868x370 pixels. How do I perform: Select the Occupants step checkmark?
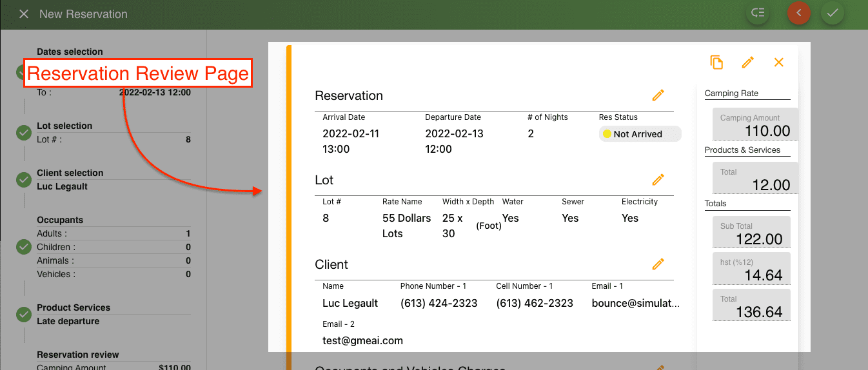tap(24, 247)
